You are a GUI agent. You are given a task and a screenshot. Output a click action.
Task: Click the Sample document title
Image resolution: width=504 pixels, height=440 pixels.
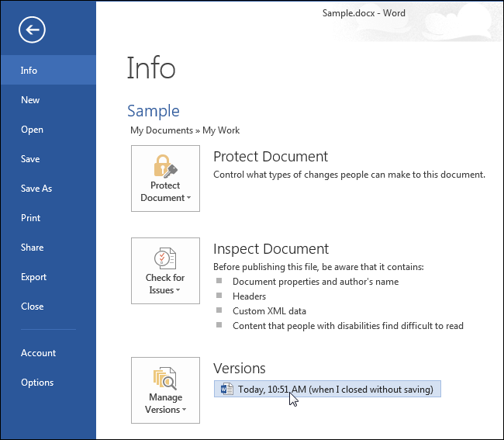[x=154, y=111]
